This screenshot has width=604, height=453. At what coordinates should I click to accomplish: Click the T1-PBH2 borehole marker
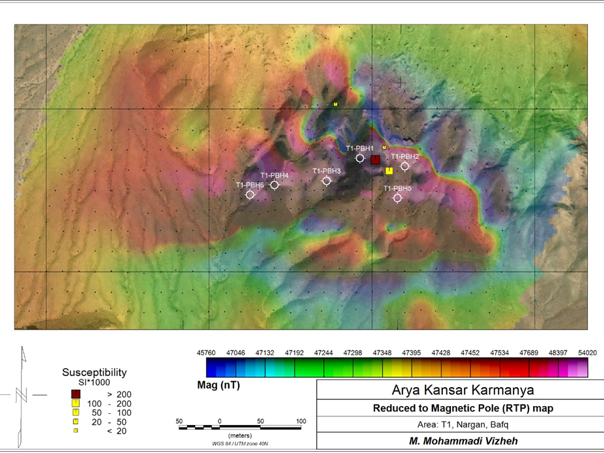pyautogui.click(x=404, y=166)
